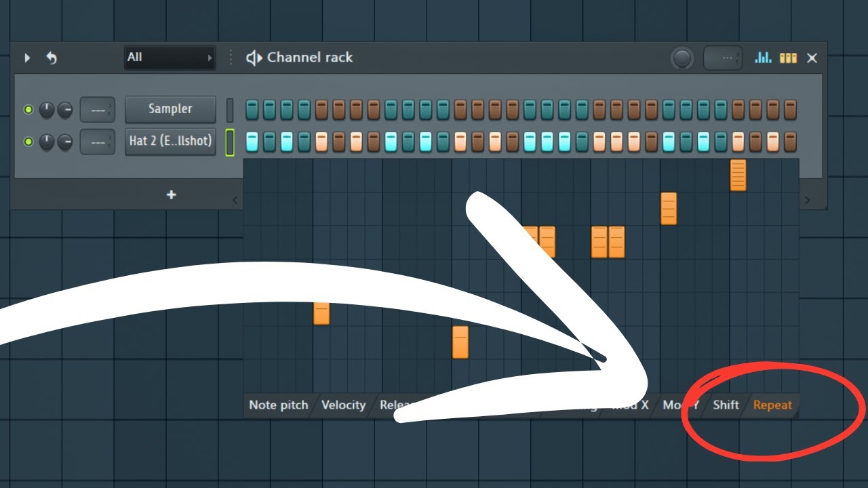Select the Repeat tab
This screenshot has width=868, height=488.
pos(772,405)
